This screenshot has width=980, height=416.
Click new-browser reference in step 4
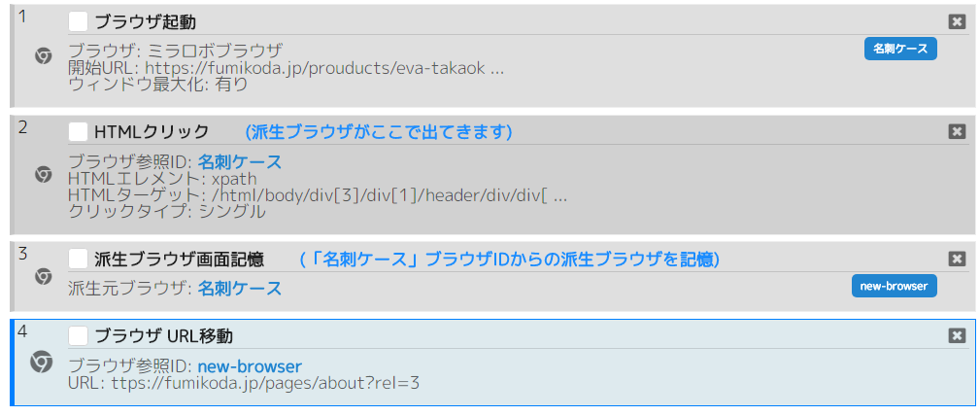coord(250,366)
